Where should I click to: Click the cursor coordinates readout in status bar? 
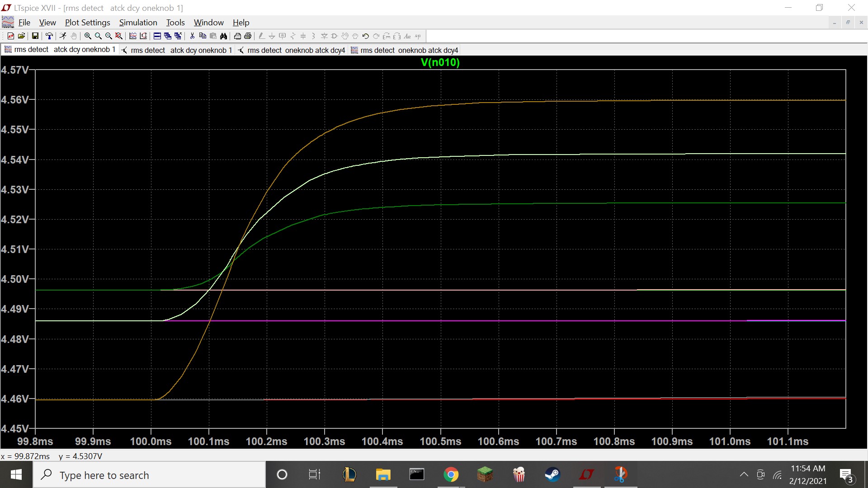[x=52, y=456]
